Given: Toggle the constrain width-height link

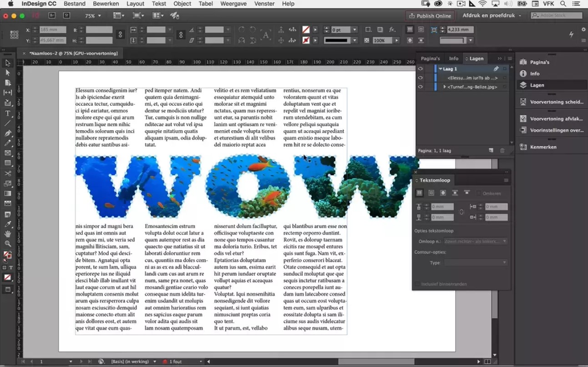Looking at the screenshot, I should coord(120,35).
